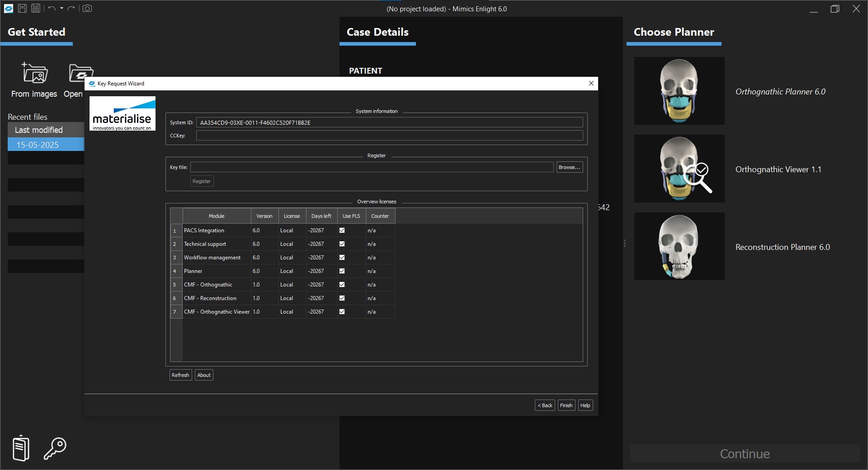Switch to the Choose Planner tab

[674, 32]
